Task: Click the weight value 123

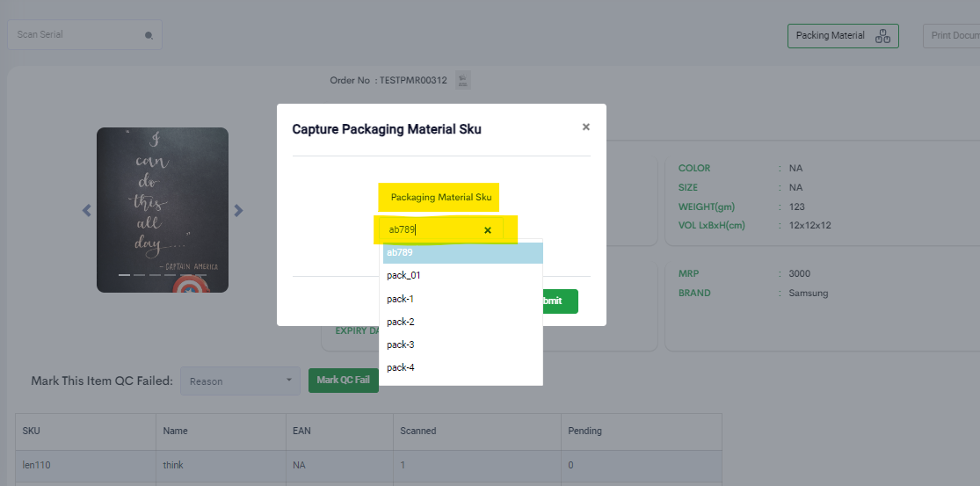Action: pos(797,207)
